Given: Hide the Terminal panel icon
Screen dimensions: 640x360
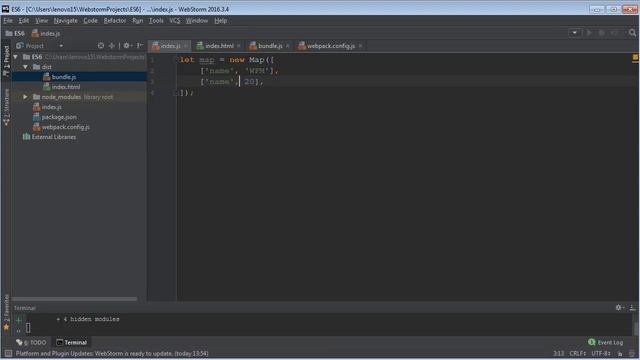Looking at the screenshot, I should (632, 308).
